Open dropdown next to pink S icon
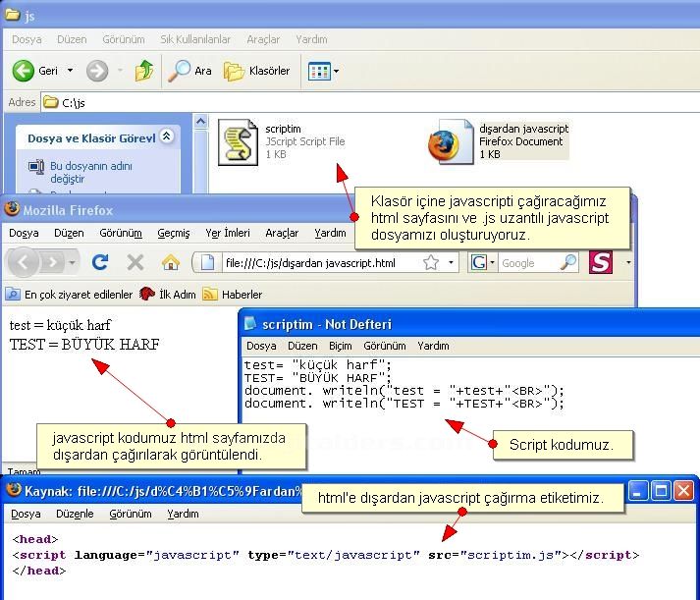 [627, 262]
